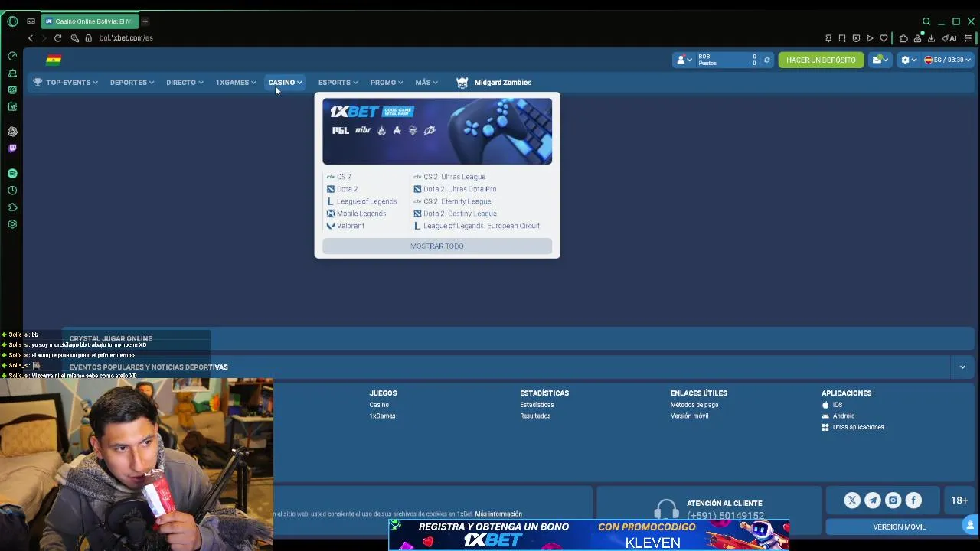This screenshot has height=551, width=980.
Task: Click the Midgard Zombies skull icon
Action: [x=462, y=83]
